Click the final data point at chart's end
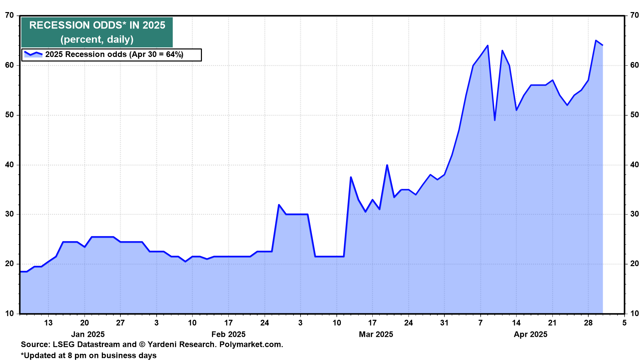This screenshot has height=362, width=644. tap(602, 45)
